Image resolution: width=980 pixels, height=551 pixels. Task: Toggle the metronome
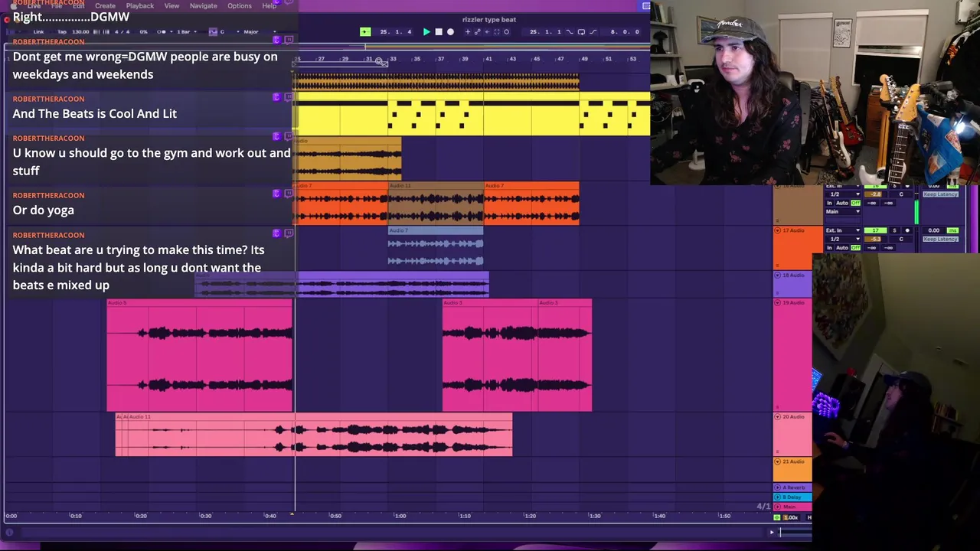pyautogui.click(x=162, y=31)
